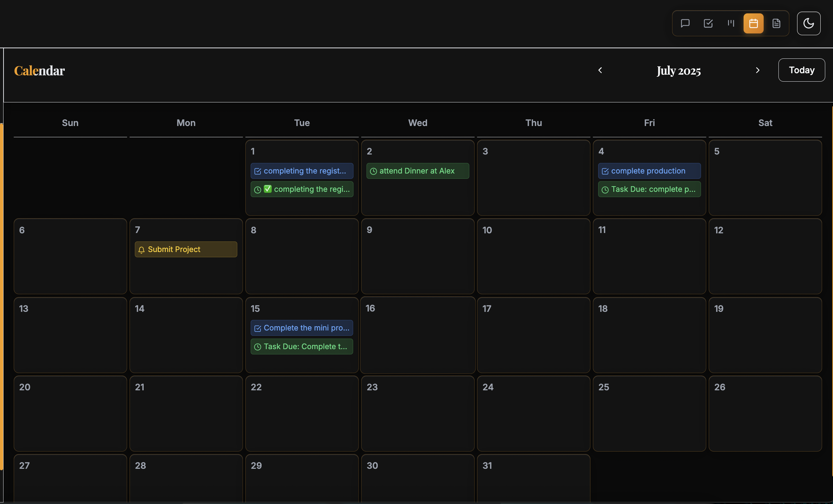Go to previous month chevron
The width and height of the screenshot is (833, 504).
(x=600, y=70)
